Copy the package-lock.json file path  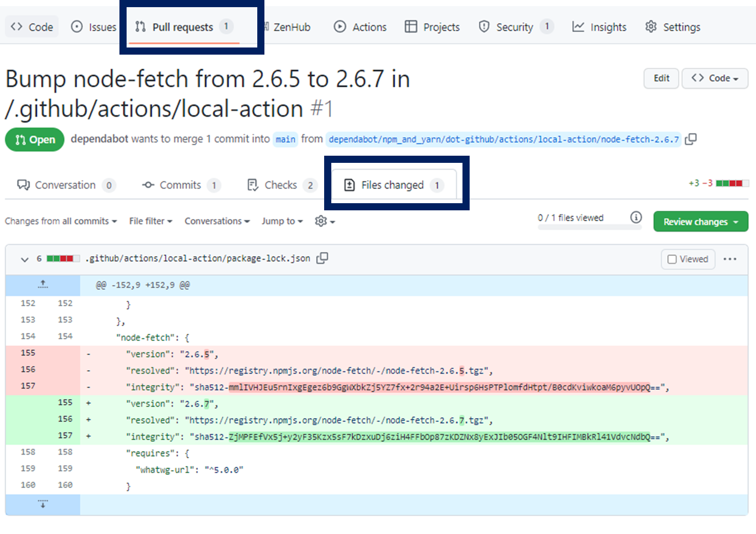pyautogui.click(x=322, y=258)
